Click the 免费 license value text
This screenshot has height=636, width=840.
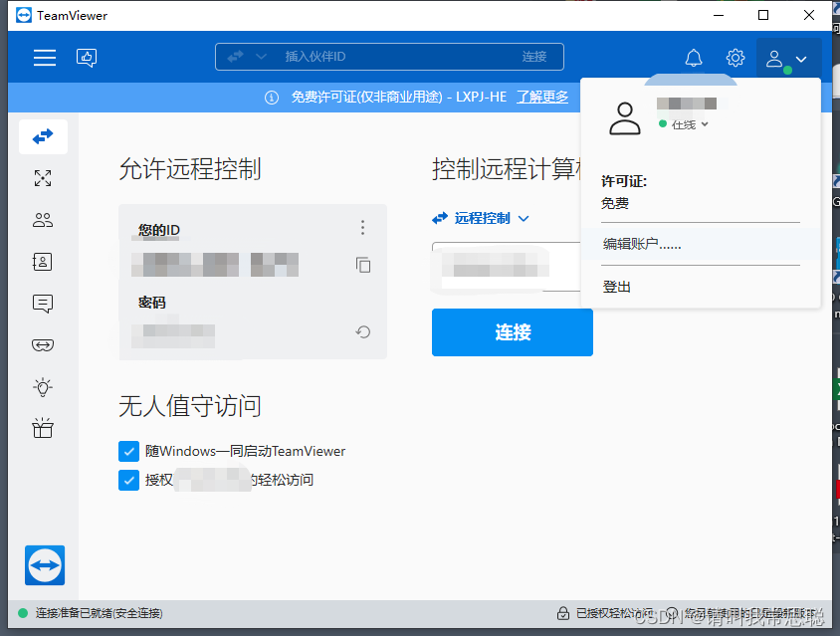coord(615,203)
